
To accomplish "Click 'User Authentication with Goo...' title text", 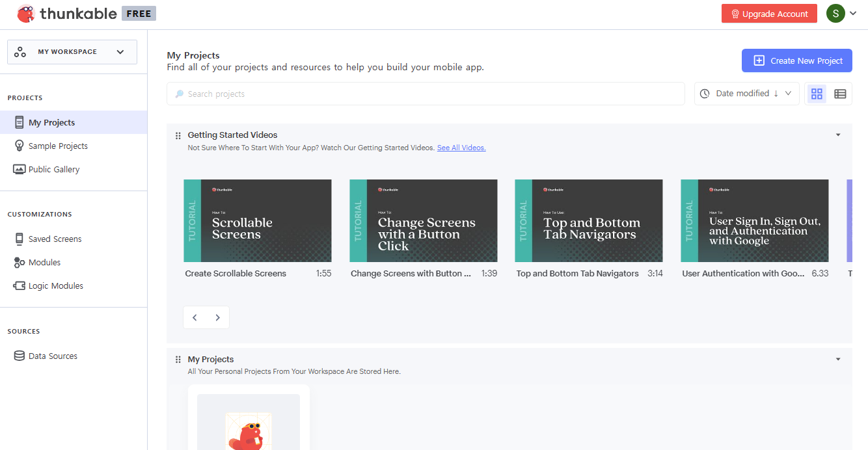I will (x=743, y=274).
